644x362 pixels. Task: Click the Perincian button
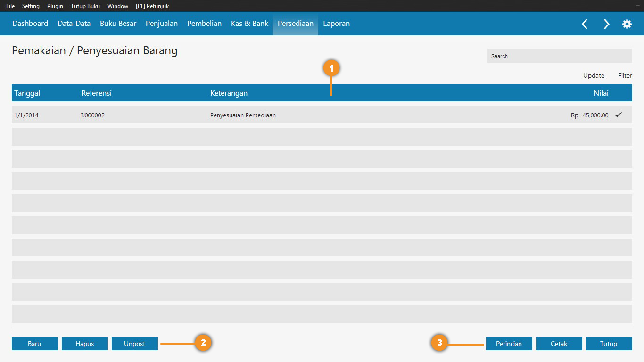(x=509, y=344)
